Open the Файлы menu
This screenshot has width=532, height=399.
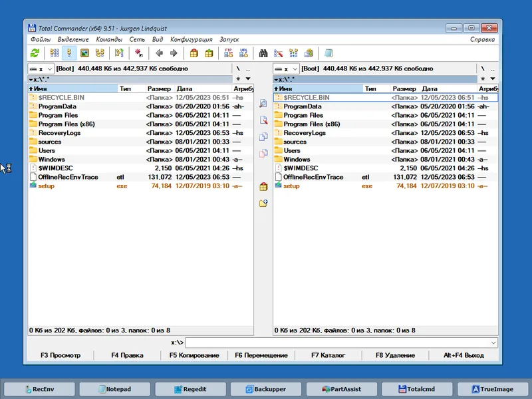pyautogui.click(x=41, y=39)
